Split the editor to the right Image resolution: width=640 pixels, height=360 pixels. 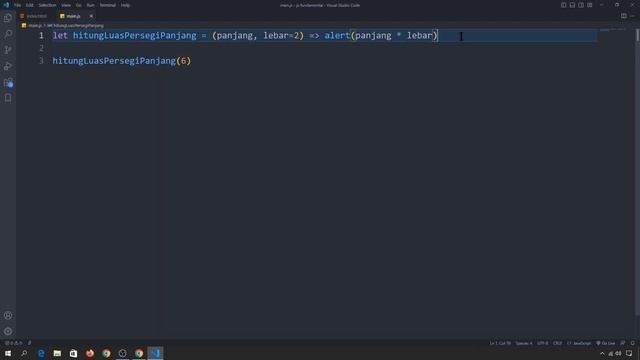coord(624,16)
